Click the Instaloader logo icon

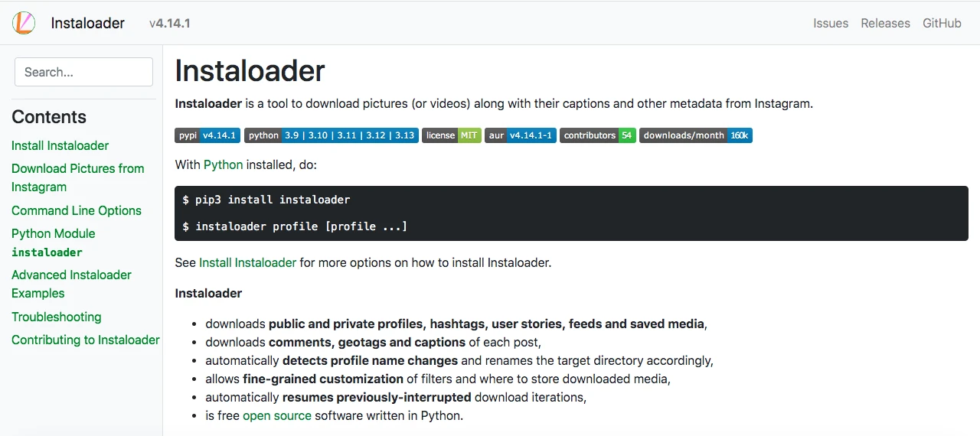tap(24, 23)
